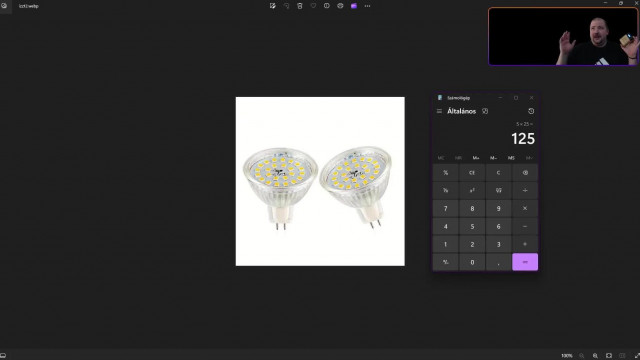Expand the M memory list dropdown
Image resolution: width=640 pixels, height=360 pixels.
point(529,158)
